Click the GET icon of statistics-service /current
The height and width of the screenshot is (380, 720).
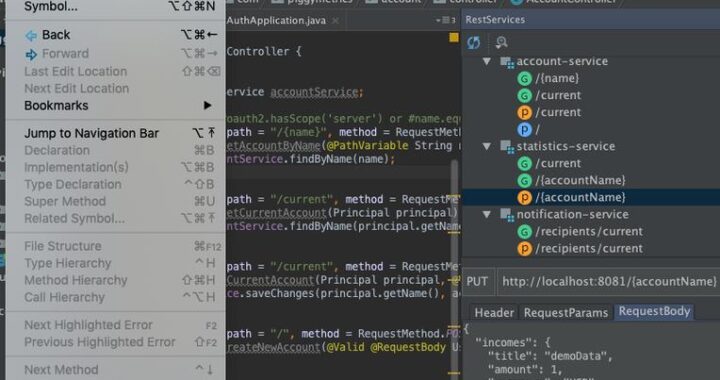tap(524, 163)
